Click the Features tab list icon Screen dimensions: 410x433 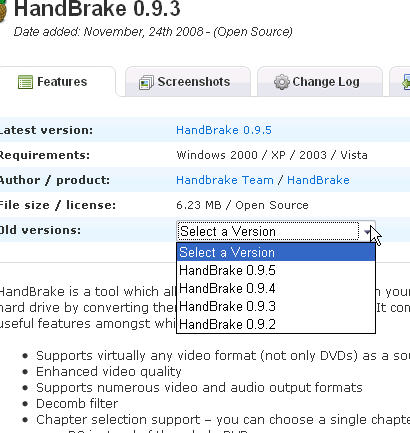point(25,82)
